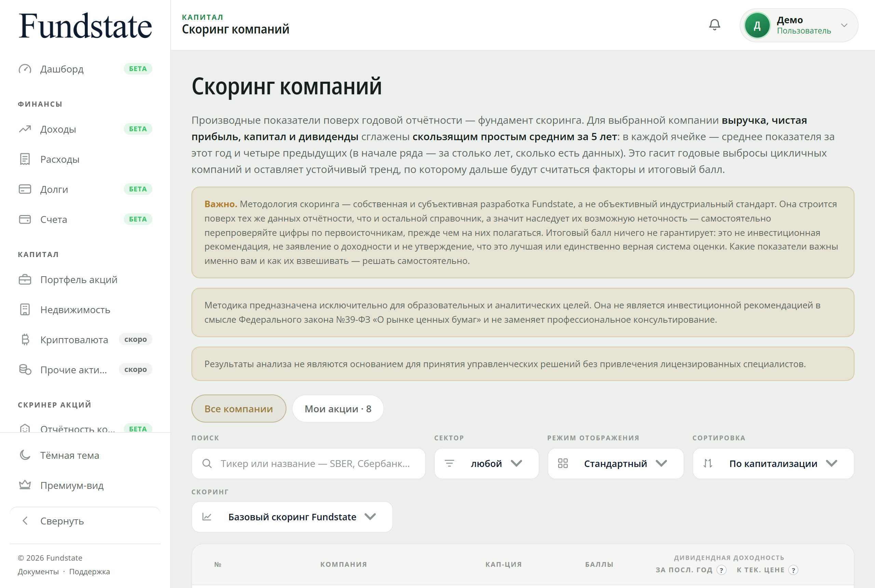The height and width of the screenshot is (588, 875).
Task: Click the Недвижимость building icon
Action: pos(25,309)
